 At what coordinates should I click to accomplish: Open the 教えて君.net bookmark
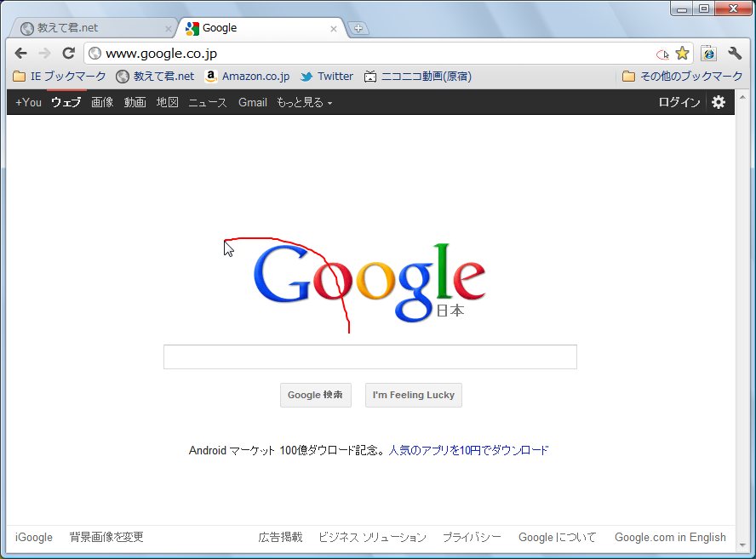[x=155, y=76]
